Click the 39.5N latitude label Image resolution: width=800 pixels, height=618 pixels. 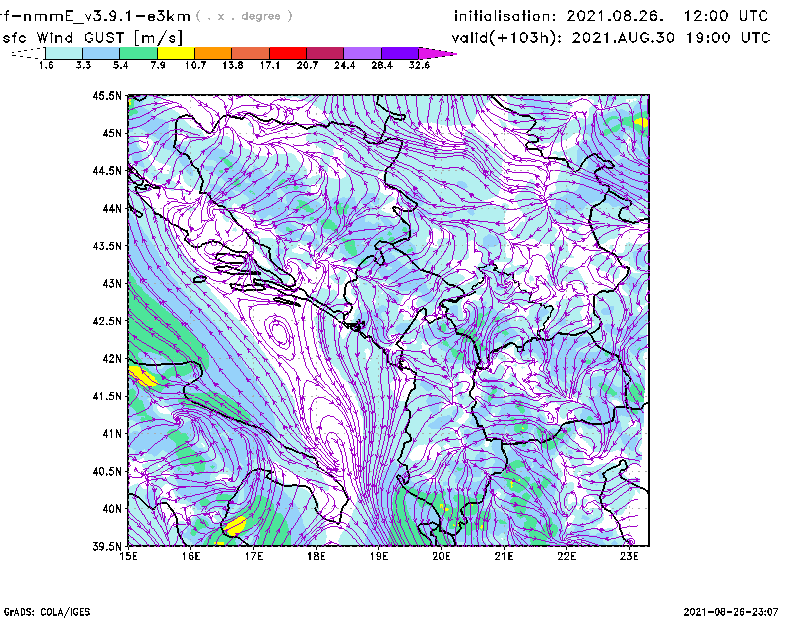107,547
